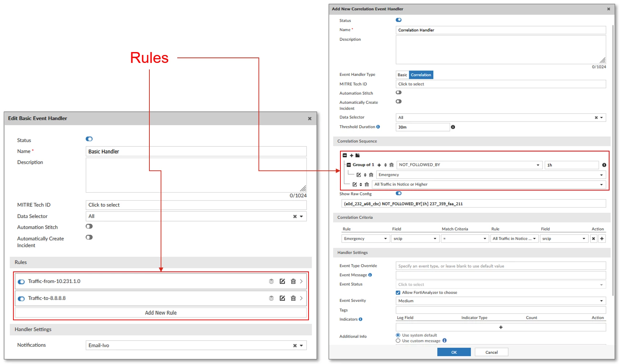Image resolution: width=620 pixels, height=364 pixels.
Task: Delete the Emergency sequence rule
Action: click(x=371, y=175)
